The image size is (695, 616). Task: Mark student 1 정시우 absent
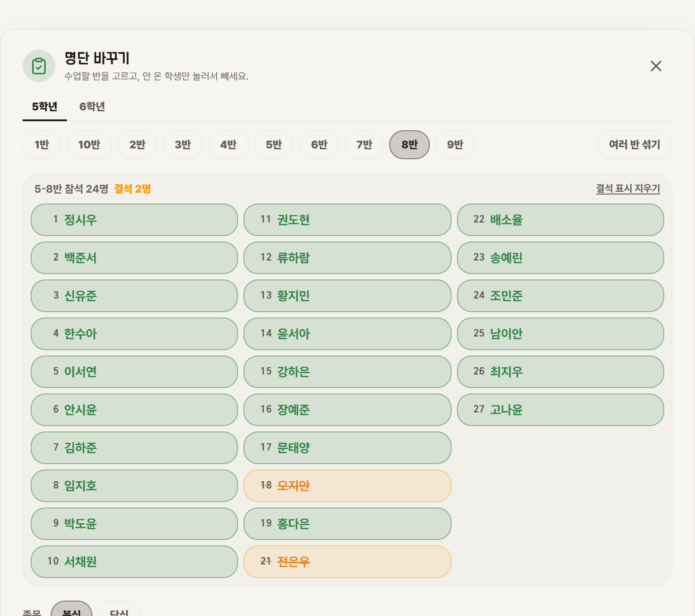(134, 220)
